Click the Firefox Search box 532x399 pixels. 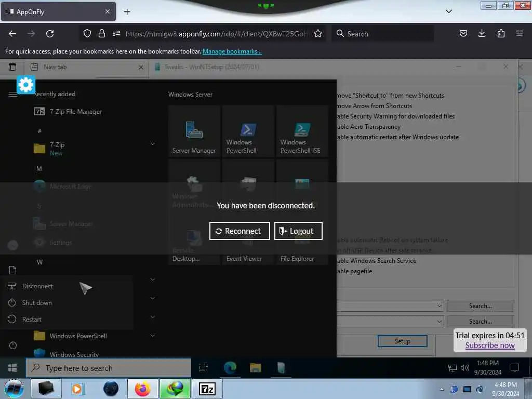[x=383, y=34]
